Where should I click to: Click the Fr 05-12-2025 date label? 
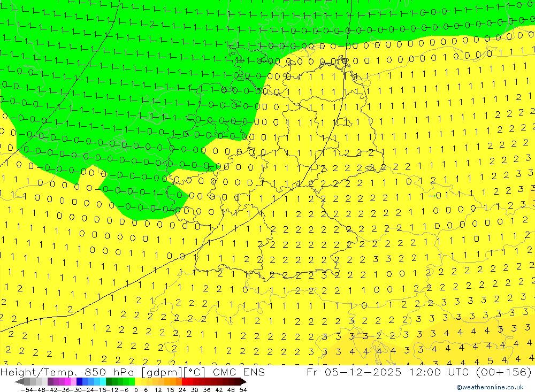[x=354, y=372]
